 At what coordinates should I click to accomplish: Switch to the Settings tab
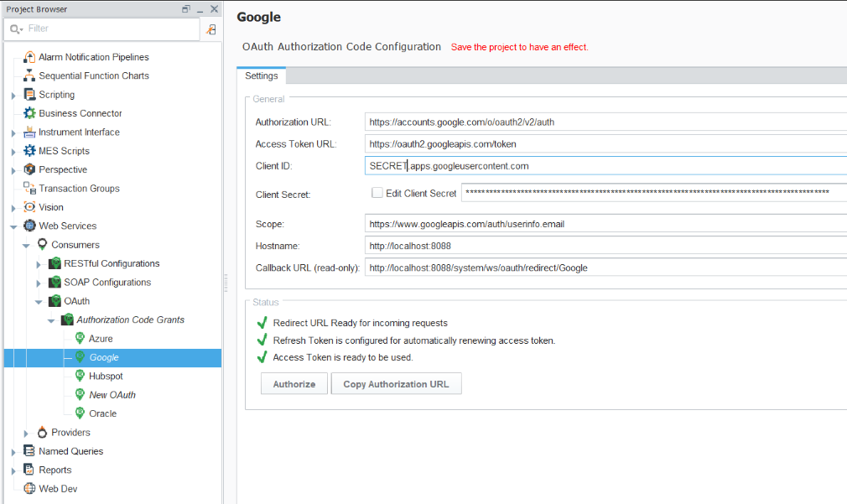261,75
